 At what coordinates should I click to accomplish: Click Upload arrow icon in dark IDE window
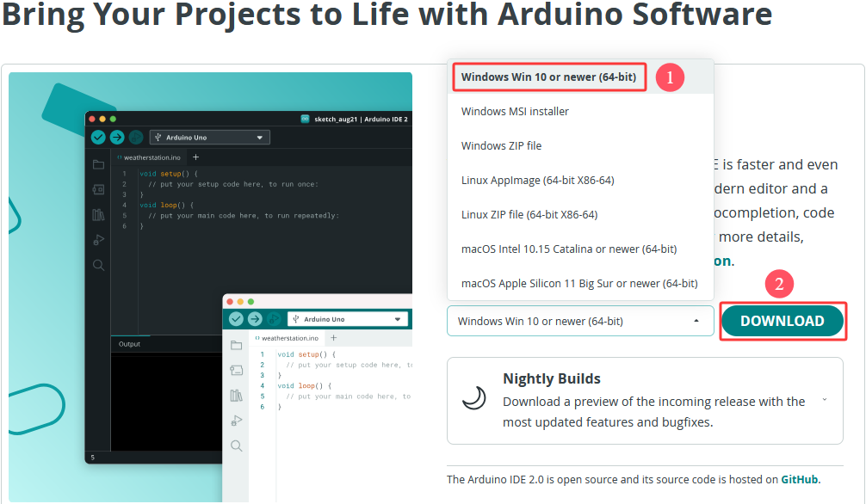tap(117, 138)
